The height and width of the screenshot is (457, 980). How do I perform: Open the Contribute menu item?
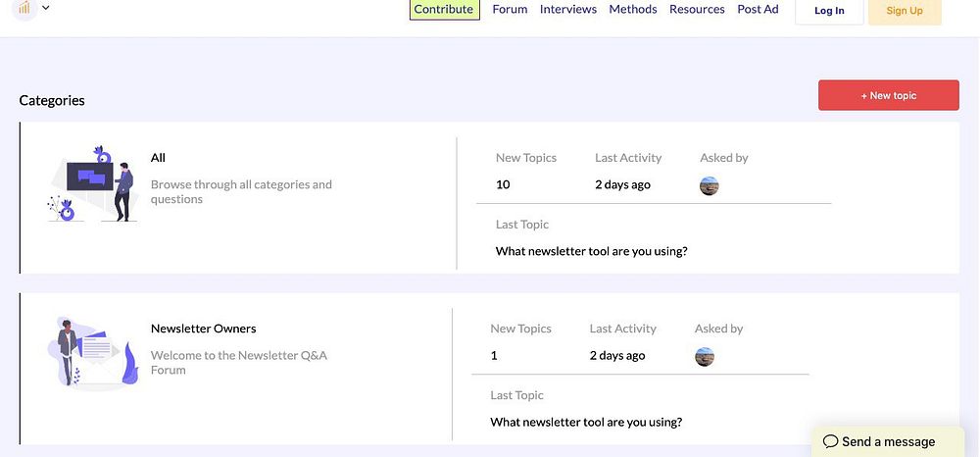tap(444, 10)
